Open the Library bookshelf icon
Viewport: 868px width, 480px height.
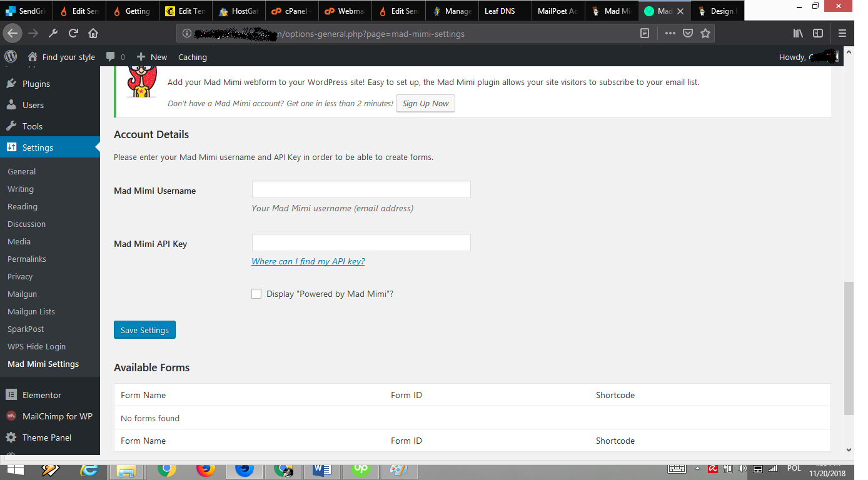coord(798,34)
